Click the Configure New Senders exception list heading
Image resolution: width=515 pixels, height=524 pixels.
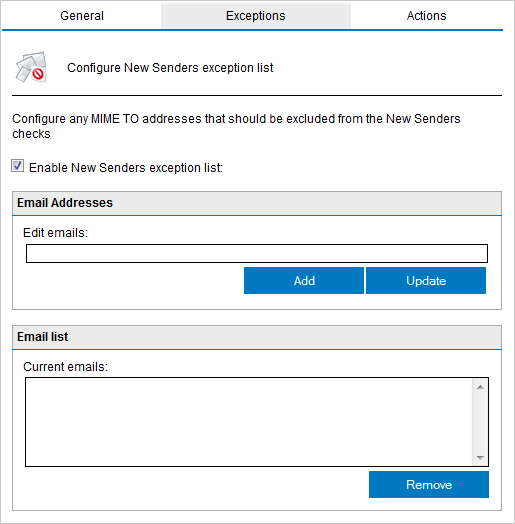(170, 68)
